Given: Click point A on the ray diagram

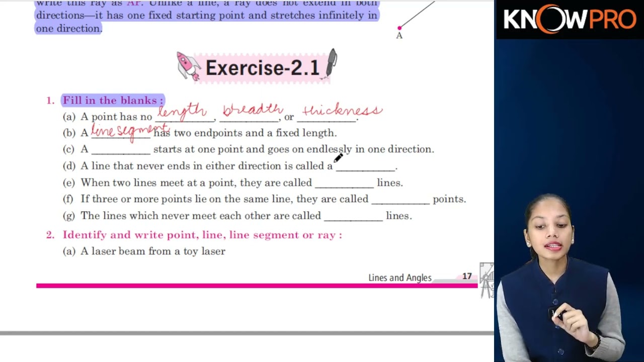Looking at the screenshot, I should click(x=399, y=28).
